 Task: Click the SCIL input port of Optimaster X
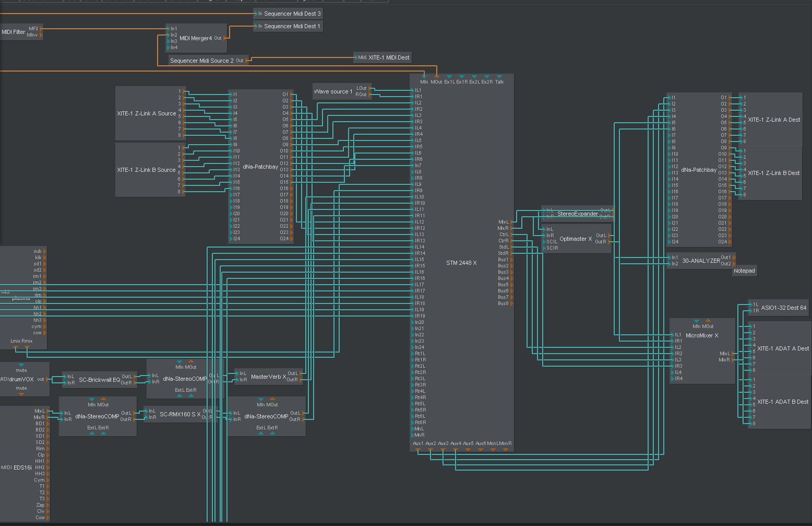click(x=543, y=242)
